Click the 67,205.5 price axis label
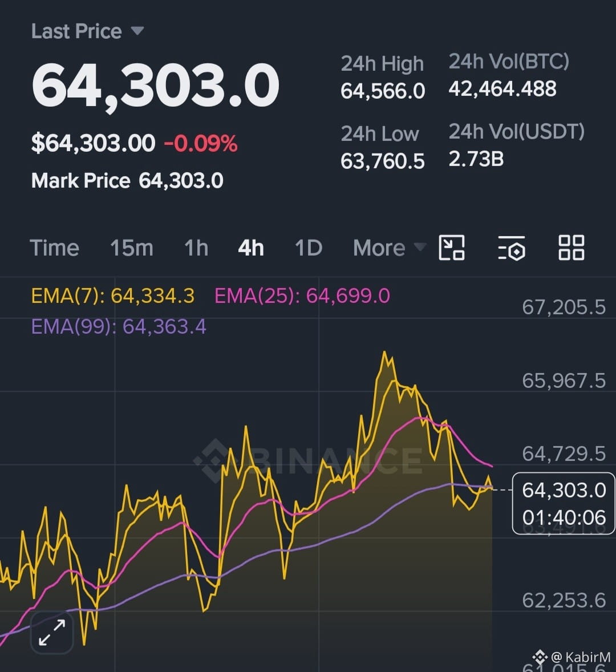Image resolution: width=616 pixels, height=672 pixels. [x=564, y=307]
